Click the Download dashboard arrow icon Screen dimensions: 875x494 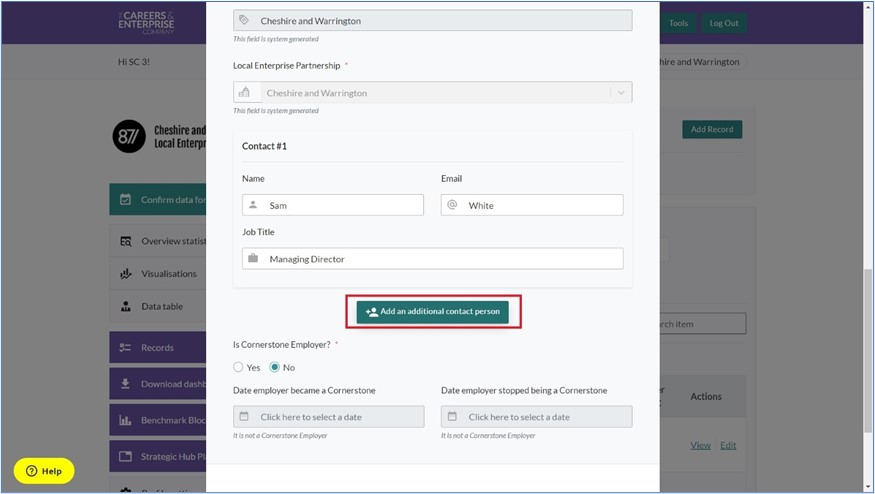(x=126, y=384)
